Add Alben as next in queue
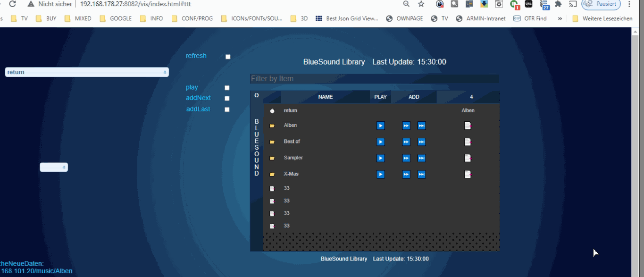The height and width of the screenshot is (277, 644). 406,126
